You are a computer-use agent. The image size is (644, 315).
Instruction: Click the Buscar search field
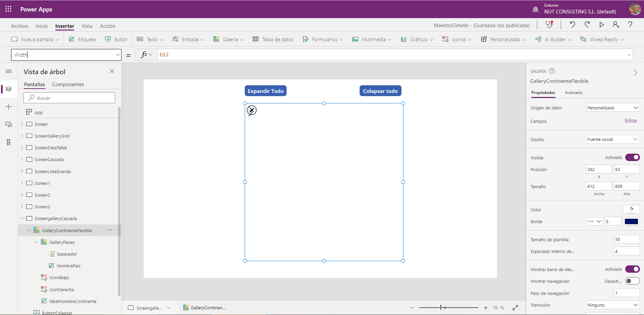click(69, 98)
